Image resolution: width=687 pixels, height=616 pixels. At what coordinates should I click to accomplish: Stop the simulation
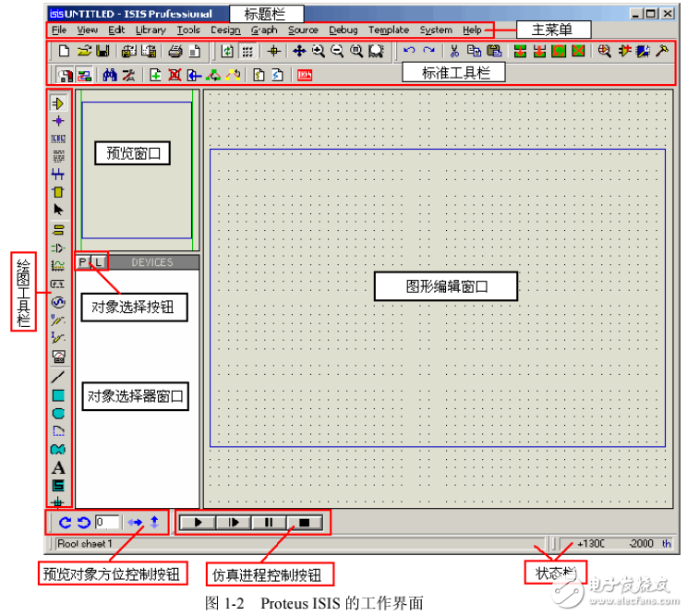pos(304,522)
